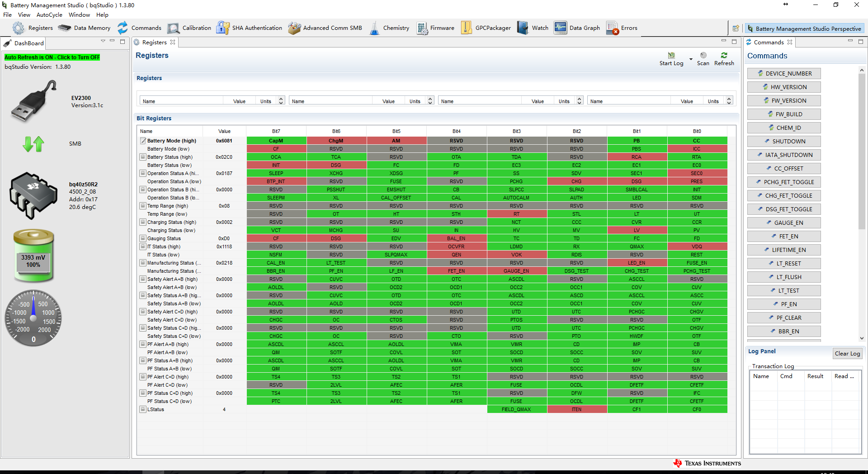Open the Commands toolbar icon
Screen dimensions: 868x474
[x=123, y=28]
